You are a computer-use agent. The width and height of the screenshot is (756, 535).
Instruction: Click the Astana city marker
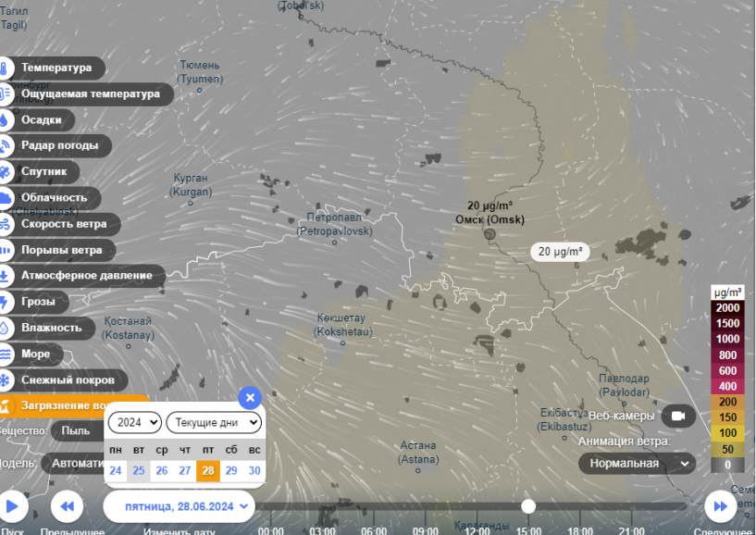click(418, 470)
